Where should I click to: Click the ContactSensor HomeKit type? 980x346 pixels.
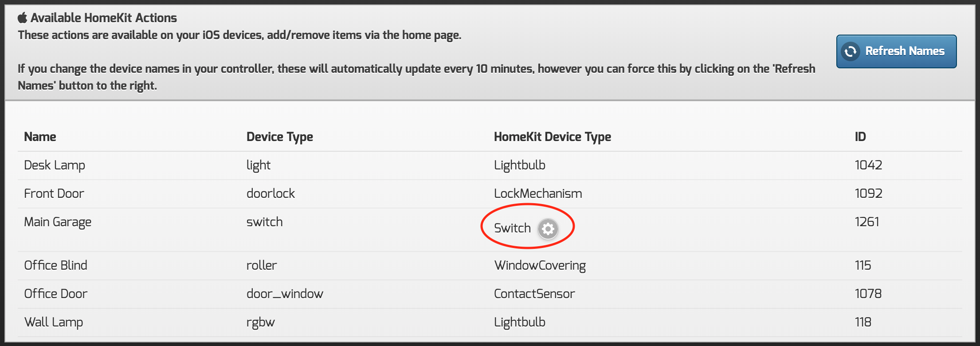pyautogui.click(x=534, y=294)
